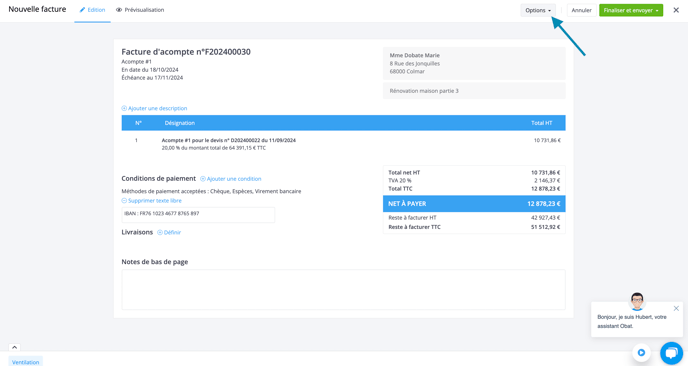The width and height of the screenshot is (688, 366).
Task: Click Ajouter une condition link
Action: pyautogui.click(x=234, y=179)
